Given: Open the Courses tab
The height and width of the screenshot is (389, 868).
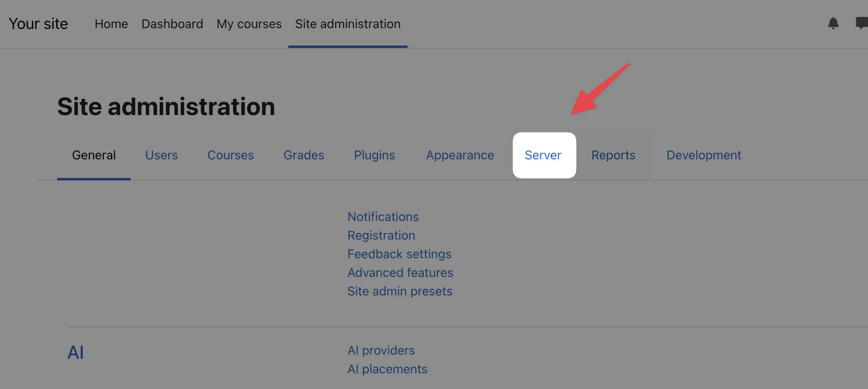Looking at the screenshot, I should (x=230, y=155).
